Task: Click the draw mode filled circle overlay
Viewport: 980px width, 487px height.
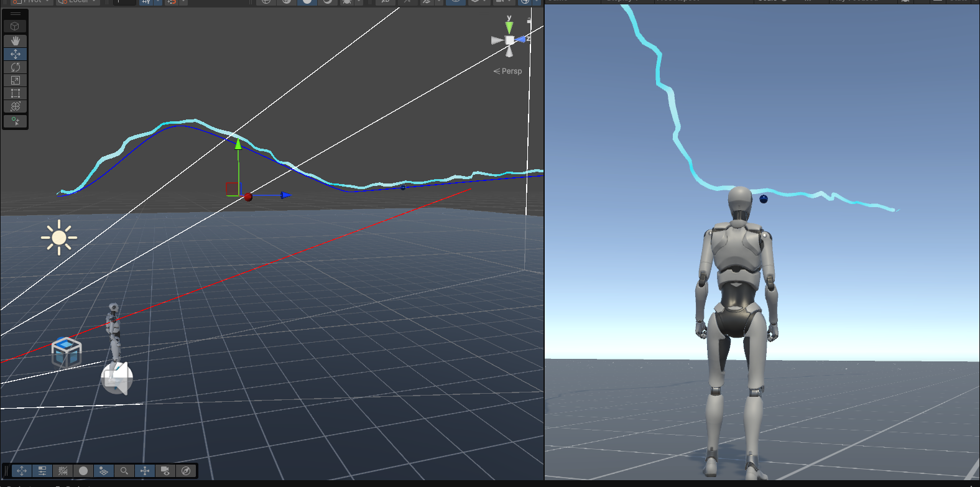Action: [x=83, y=471]
